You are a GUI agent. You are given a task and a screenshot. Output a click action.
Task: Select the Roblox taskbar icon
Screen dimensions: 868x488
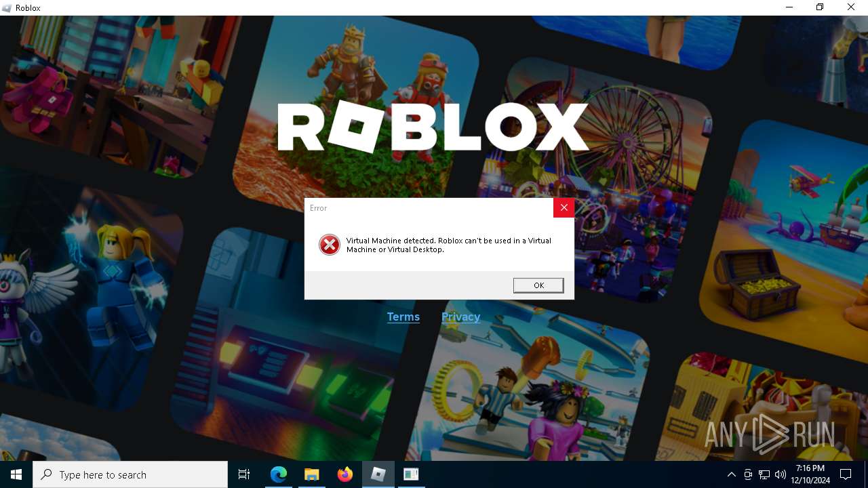point(378,474)
